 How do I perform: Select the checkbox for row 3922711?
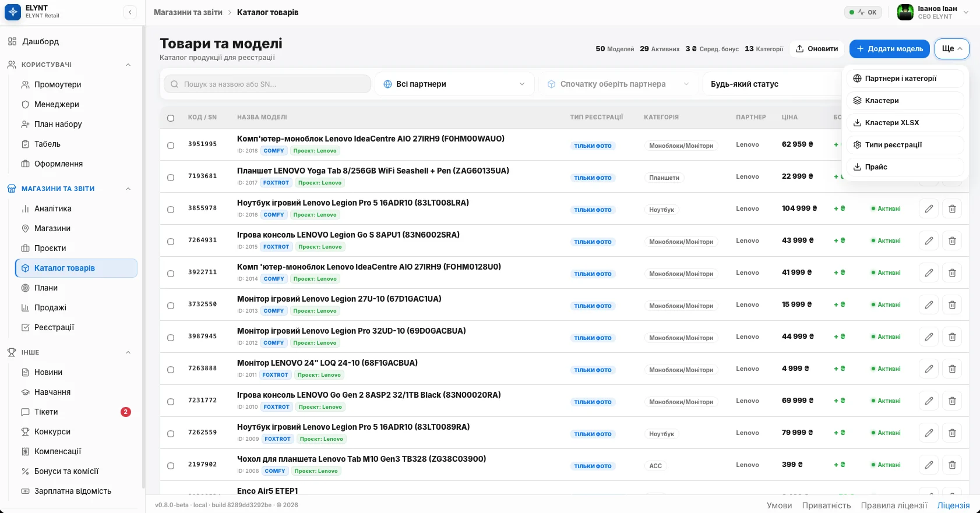coord(171,274)
